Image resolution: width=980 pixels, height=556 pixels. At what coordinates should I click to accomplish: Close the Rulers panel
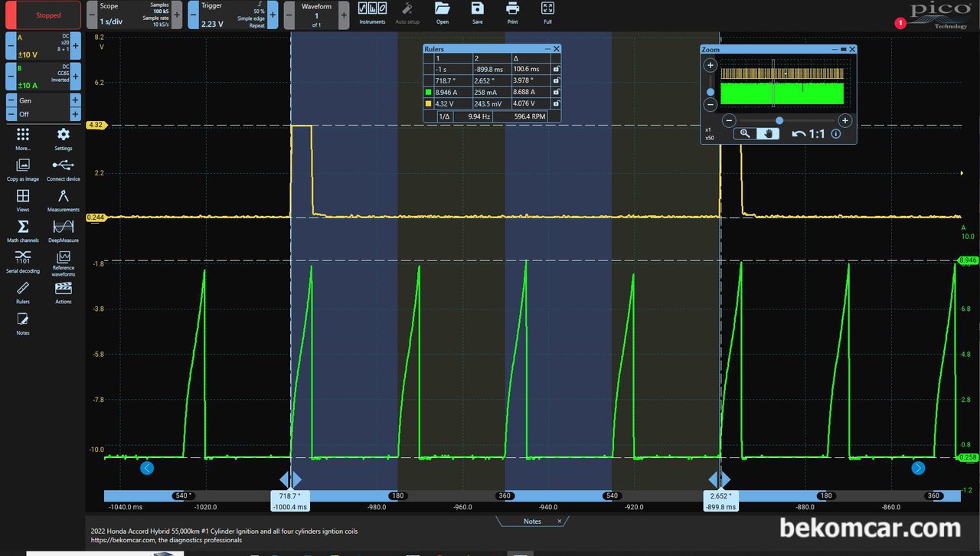557,49
